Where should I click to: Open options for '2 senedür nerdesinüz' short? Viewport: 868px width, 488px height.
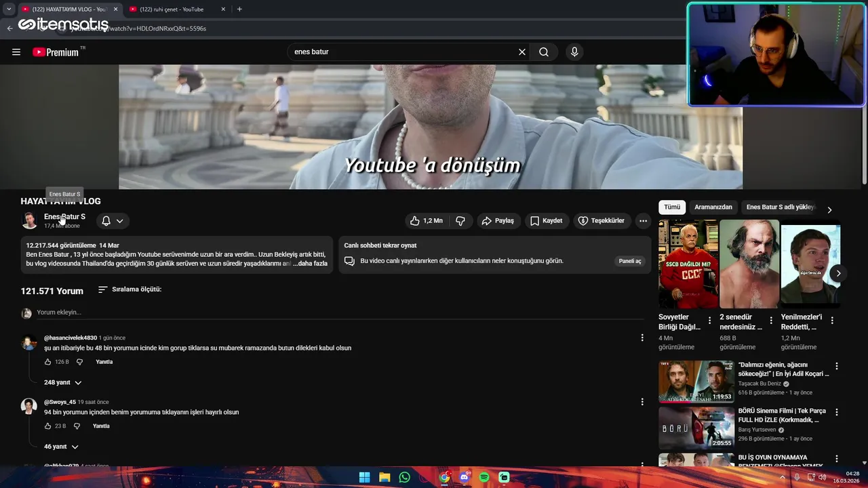[x=771, y=321]
